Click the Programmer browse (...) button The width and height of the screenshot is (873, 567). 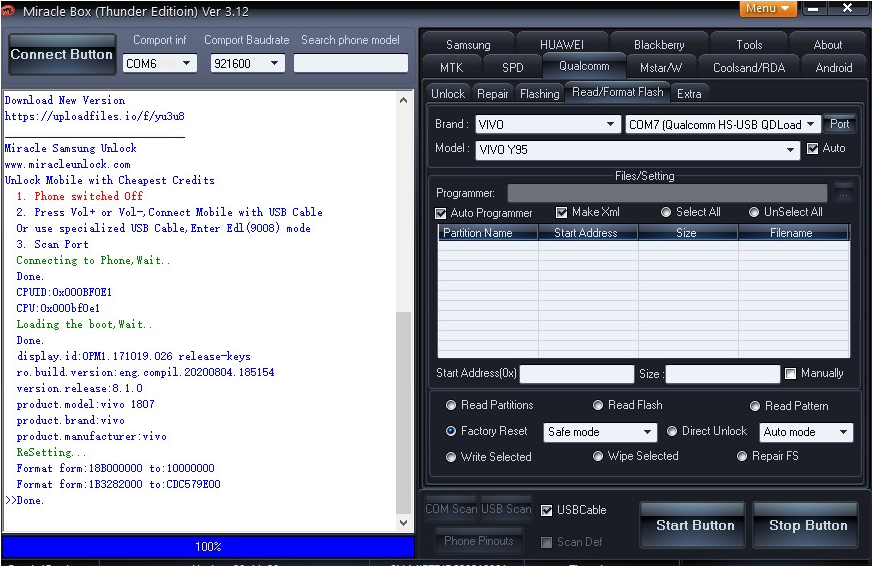coord(844,193)
